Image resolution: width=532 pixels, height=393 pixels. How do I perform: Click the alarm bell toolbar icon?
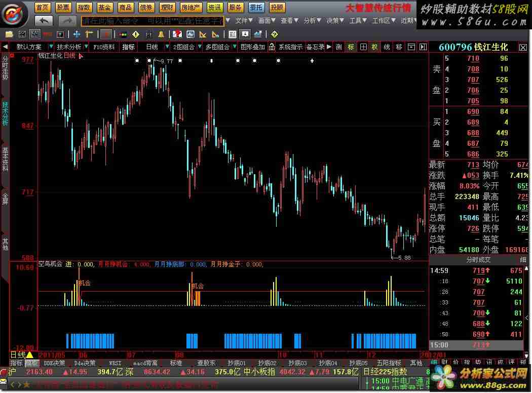[161, 34]
